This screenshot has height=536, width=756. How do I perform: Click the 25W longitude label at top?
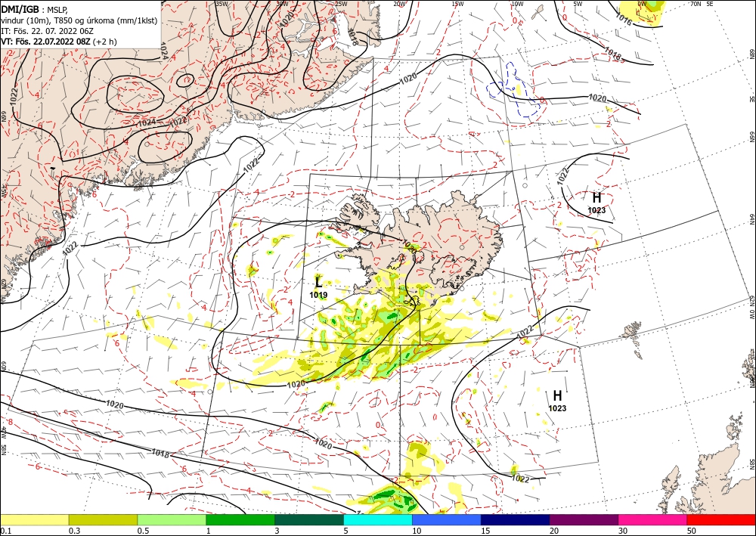[341, 4]
